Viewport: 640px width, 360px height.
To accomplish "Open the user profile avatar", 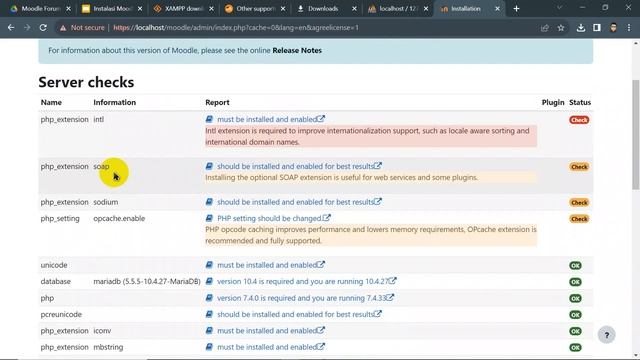I will click(613, 28).
